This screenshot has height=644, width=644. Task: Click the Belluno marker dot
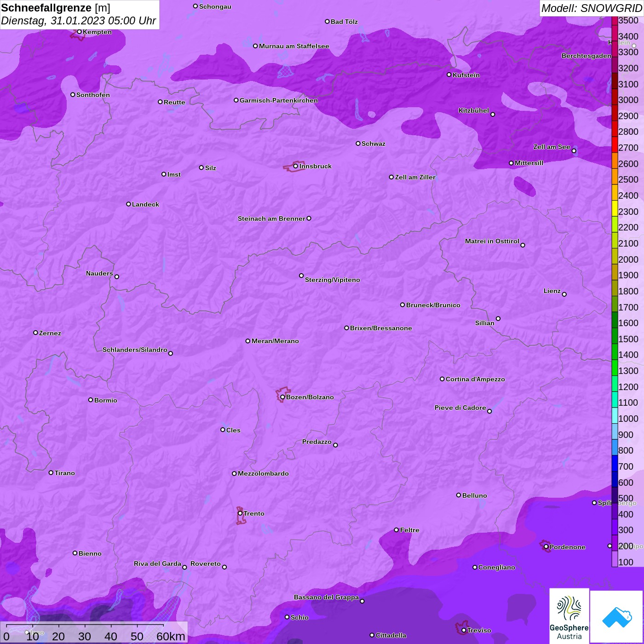coord(459,495)
